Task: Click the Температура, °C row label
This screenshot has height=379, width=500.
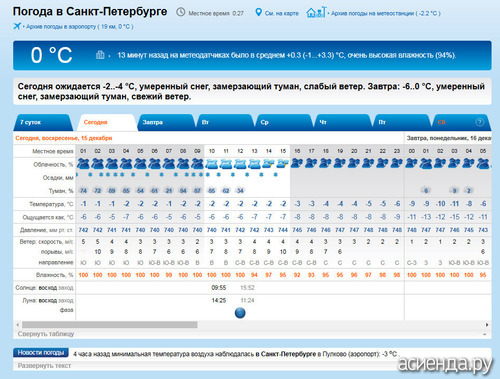Action: pyautogui.click(x=51, y=204)
